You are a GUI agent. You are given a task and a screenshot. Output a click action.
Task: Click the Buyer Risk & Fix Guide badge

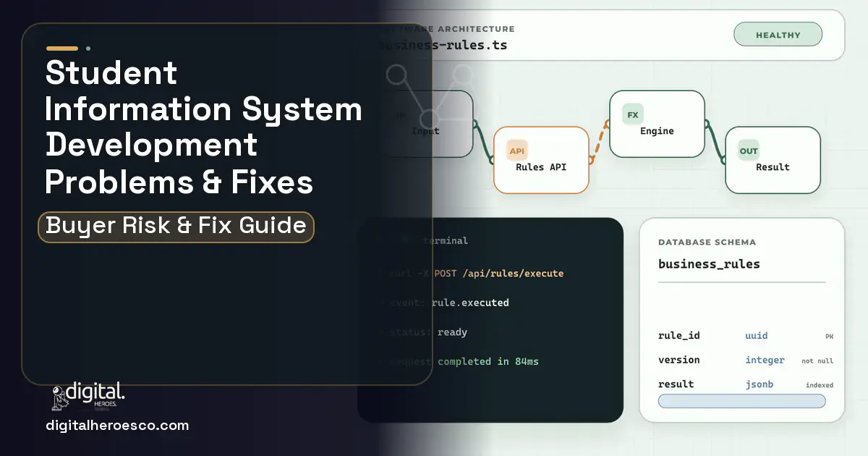tap(176, 227)
